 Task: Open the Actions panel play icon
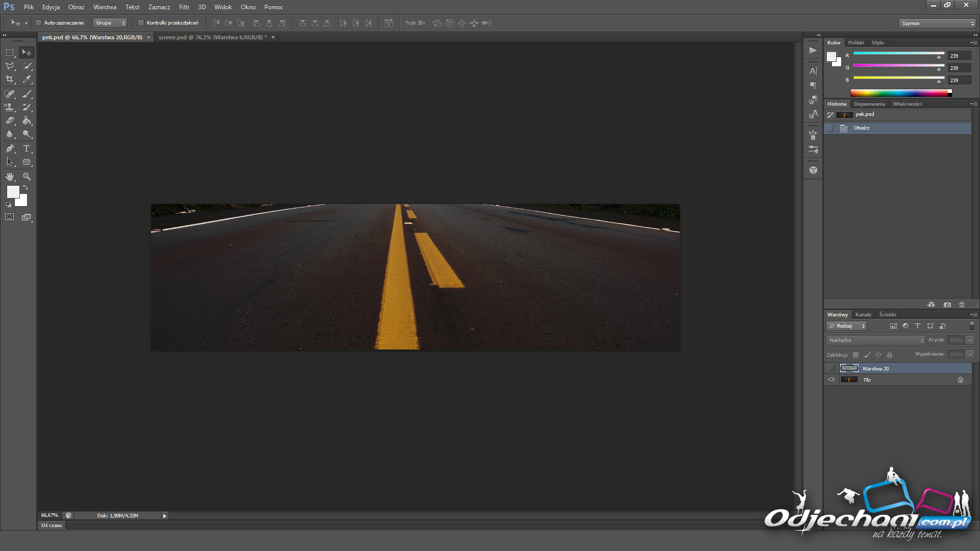pos(813,50)
